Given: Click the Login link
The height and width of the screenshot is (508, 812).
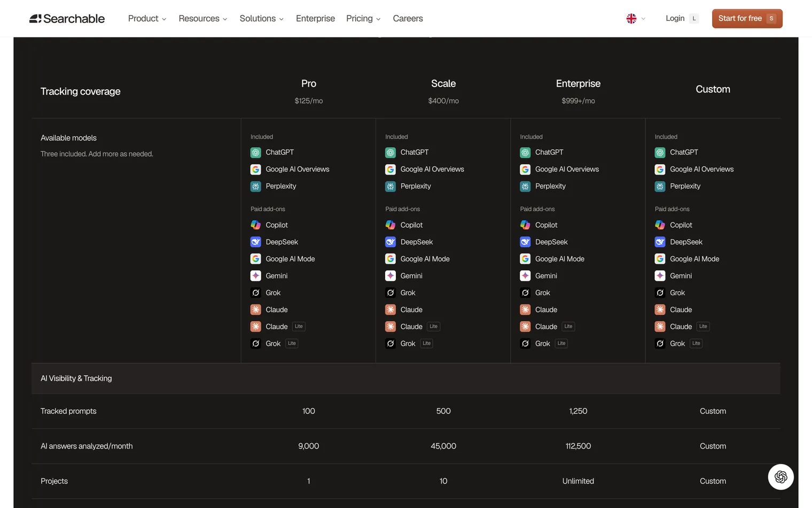Looking at the screenshot, I should [x=675, y=18].
